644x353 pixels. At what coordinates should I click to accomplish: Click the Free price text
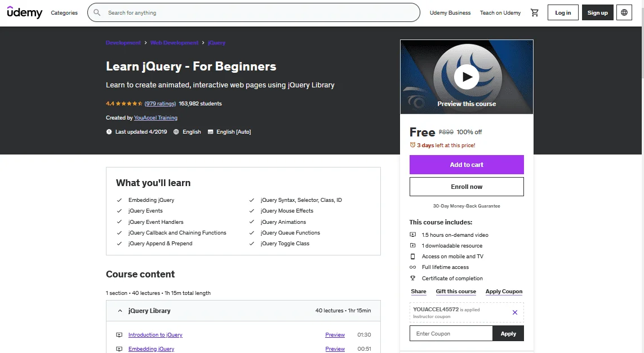pyautogui.click(x=422, y=132)
